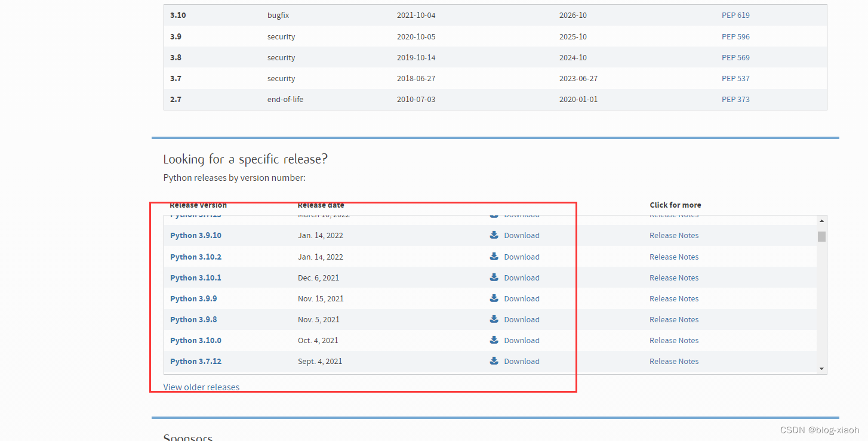Click the end-of-life status text
Image resolution: width=868 pixels, height=441 pixels.
coord(285,100)
